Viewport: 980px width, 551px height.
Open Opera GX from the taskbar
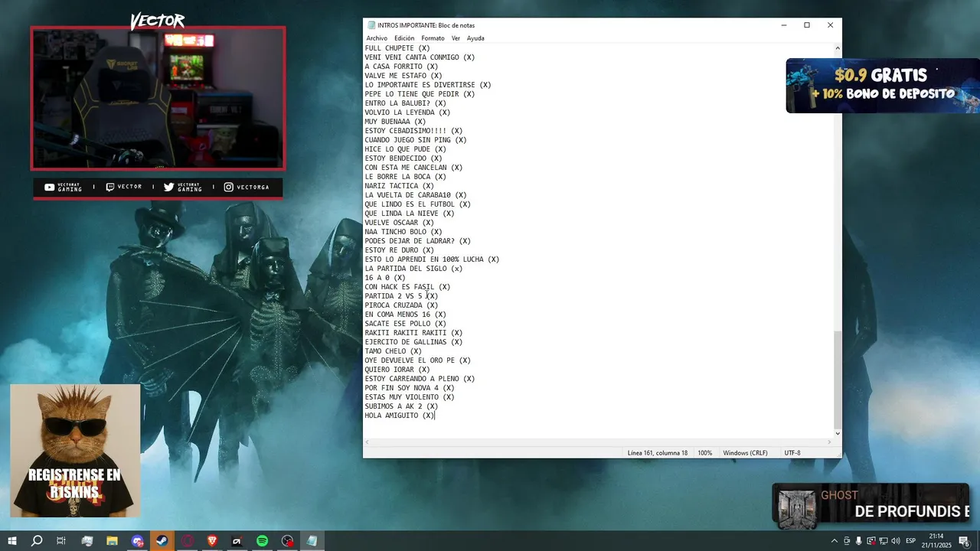pyautogui.click(x=187, y=541)
